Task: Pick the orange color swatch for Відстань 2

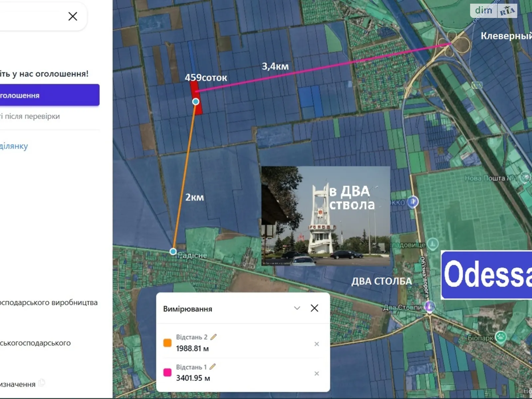Action: (x=168, y=343)
